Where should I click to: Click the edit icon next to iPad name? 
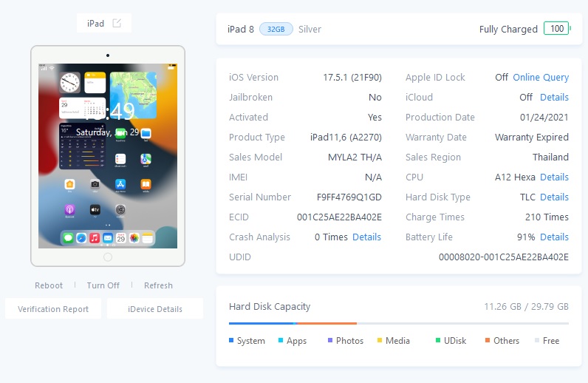coord(117,23)
